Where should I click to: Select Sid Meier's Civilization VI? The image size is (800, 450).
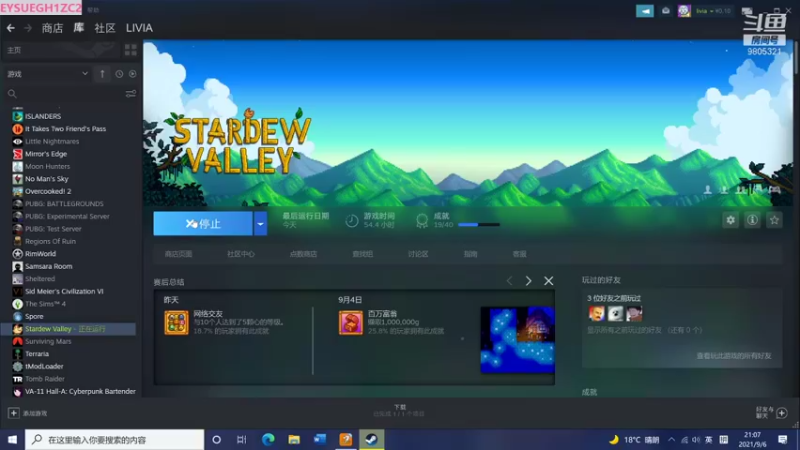64,291
